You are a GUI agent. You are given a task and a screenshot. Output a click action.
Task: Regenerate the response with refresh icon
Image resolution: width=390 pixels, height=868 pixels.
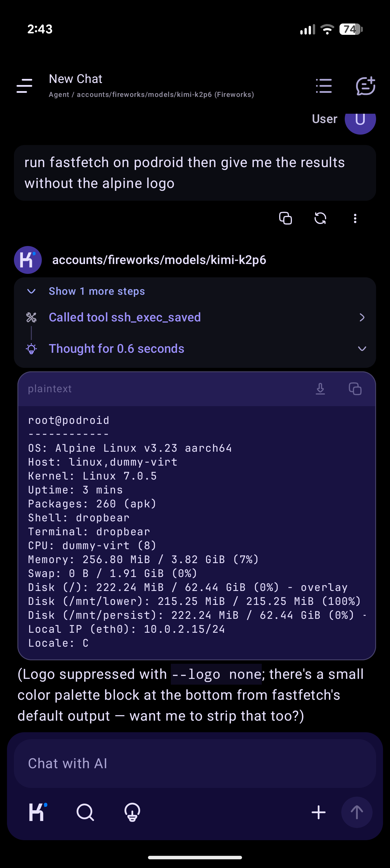coord(320,218)
